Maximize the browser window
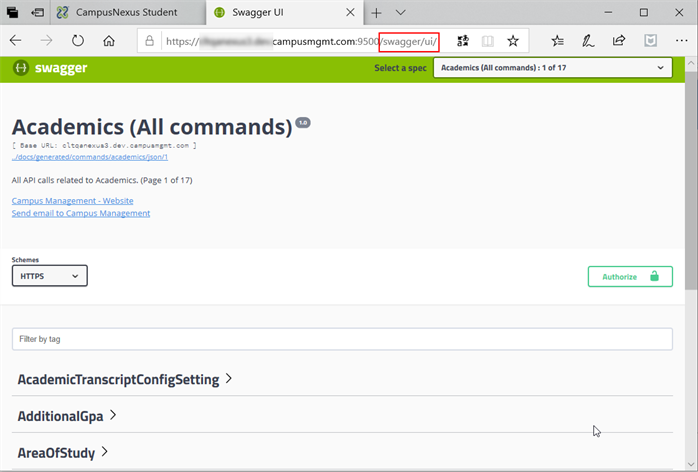This screenshot has width=698, height=472. coord(644,12)
